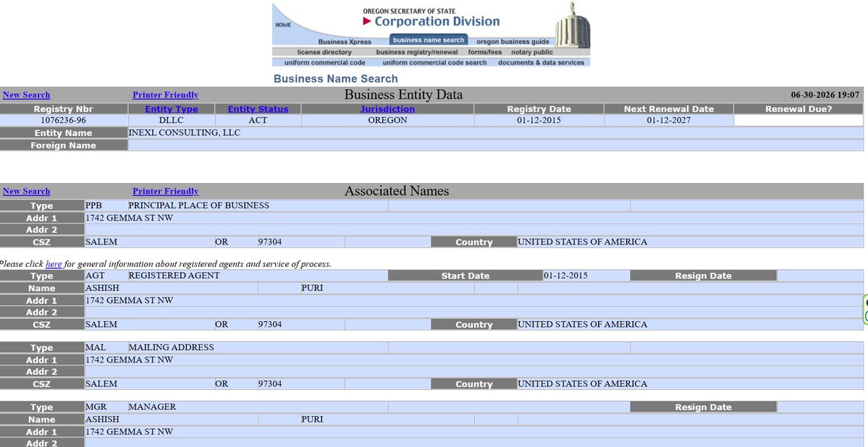The width and height of the screenshot is (868, 447).
Task: Click 1742 GEMMA ST NW under principal place
Action: [x=129, y=218]
